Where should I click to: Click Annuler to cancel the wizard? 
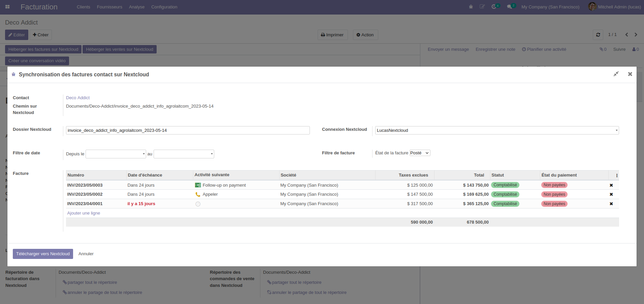pyautogui.click(x=86, y=254)
